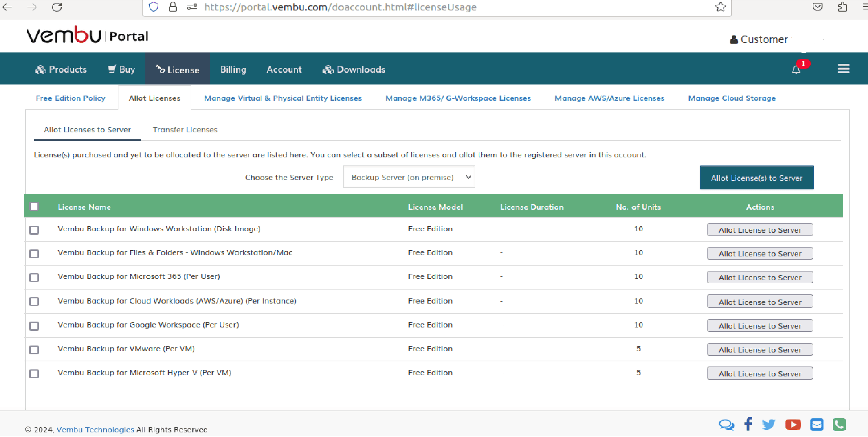Select the Allot Licenses tab
The width and height of the screenshot is (868, 437).
point(155,98)
